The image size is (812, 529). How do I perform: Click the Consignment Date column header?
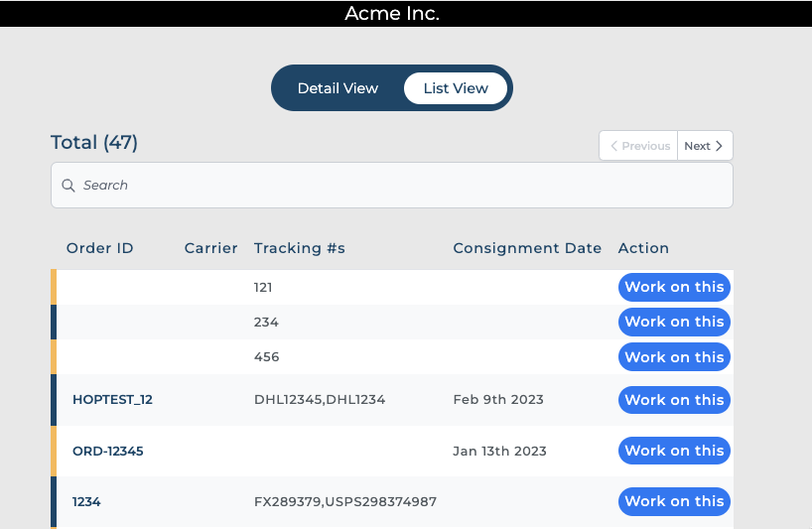527,248
